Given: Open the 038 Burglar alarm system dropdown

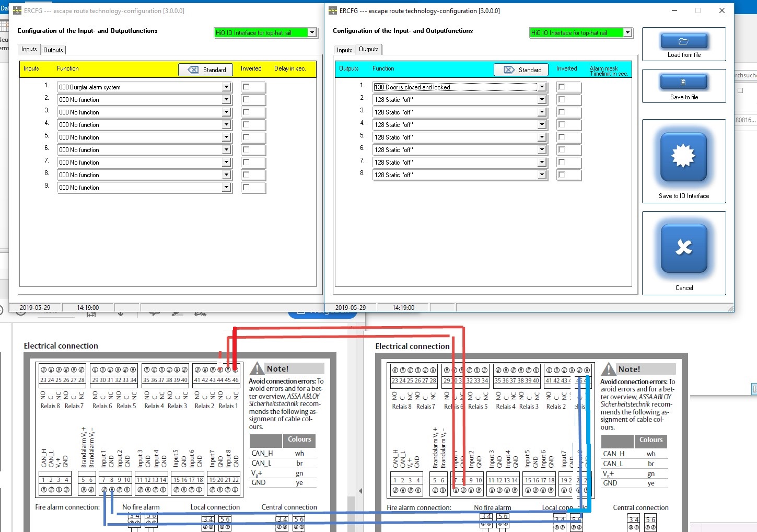Looking at the screenshot, I should [x=226, y=87].
